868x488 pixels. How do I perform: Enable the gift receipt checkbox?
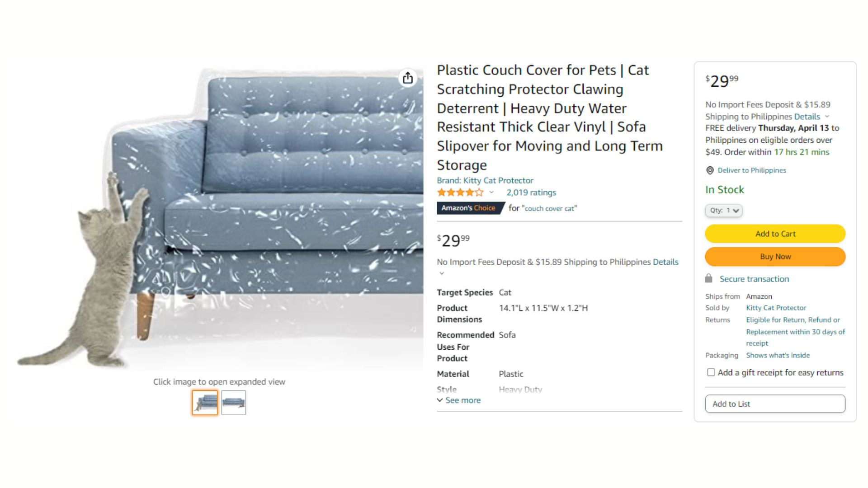click(711, 372)
